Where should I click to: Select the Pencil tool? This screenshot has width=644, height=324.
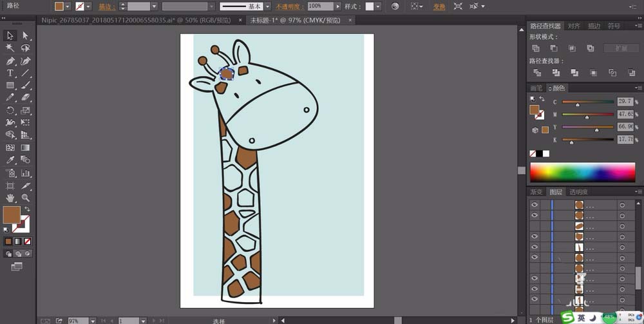[10, 97]
